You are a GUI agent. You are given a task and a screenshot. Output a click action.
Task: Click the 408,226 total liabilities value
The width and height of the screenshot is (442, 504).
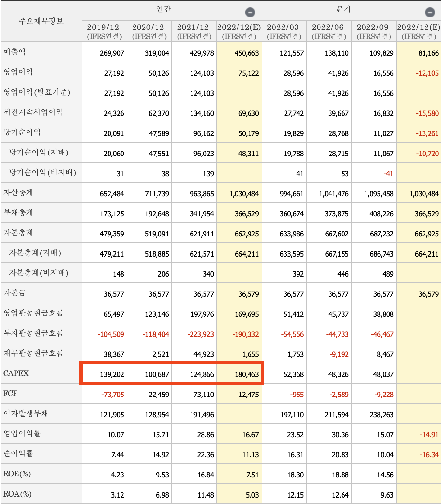[x=381, y=214]
